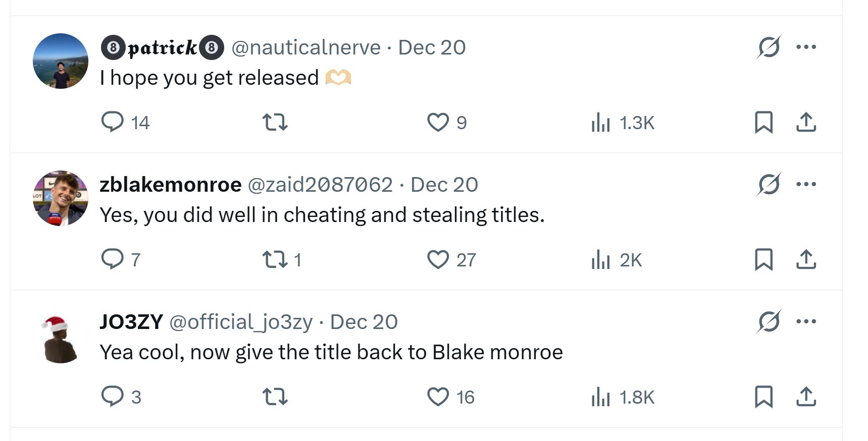
Task: Like JO3ZY's tweet with 16 likes
Action: pyautogui.click(x=451, y=397)
